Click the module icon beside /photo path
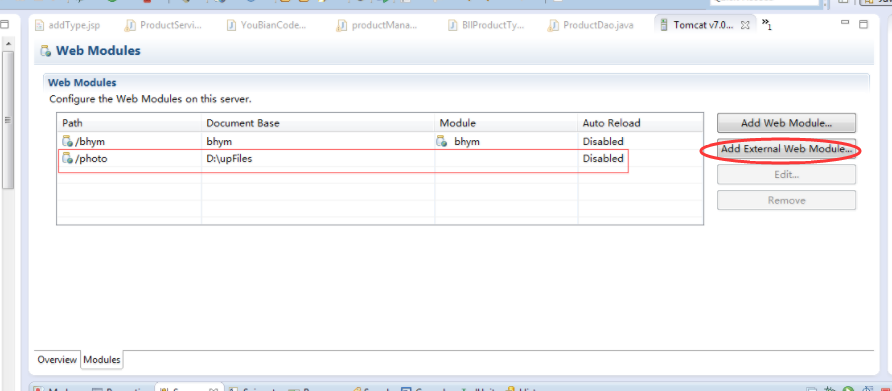This screenshot has height=391, width=892. 67,159
